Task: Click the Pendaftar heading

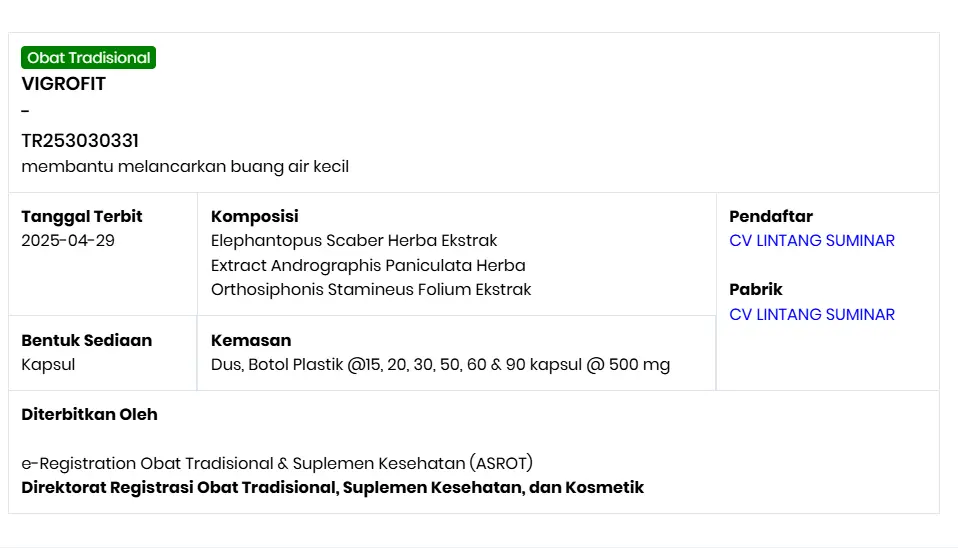Action: 771,216
